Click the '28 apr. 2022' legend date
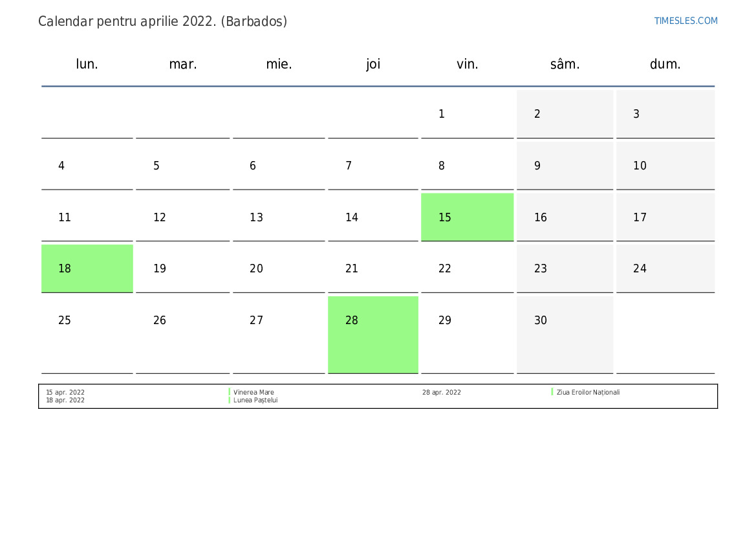Viewport: 756px width, 535px height. 441,392
